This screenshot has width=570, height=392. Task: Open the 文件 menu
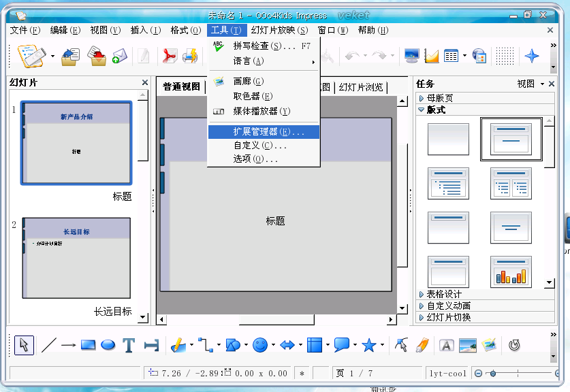point(25,30)
